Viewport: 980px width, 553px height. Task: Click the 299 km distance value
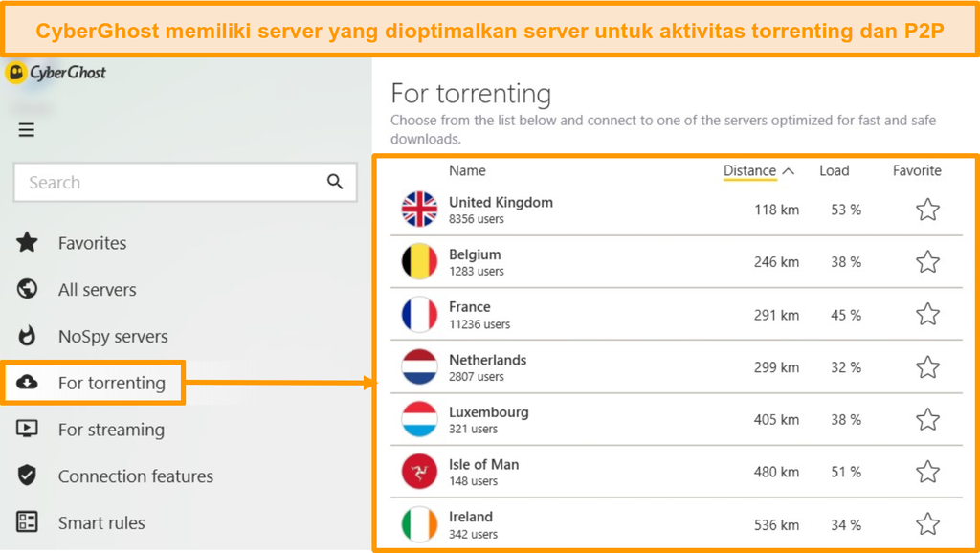click(776, 368)
